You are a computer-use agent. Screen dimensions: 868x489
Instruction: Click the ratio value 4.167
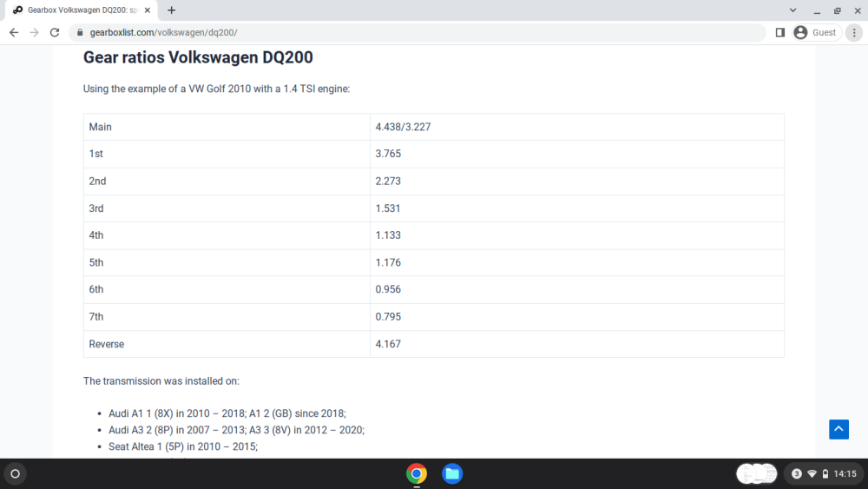click(x=388, y=344)
